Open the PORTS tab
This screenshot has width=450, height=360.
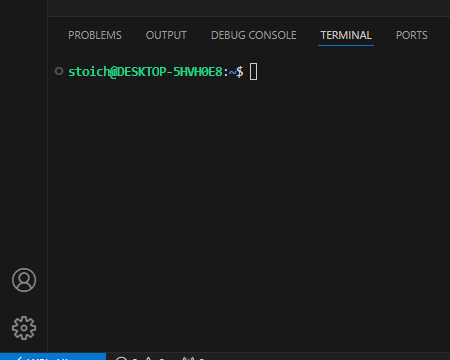pyautogui.click(x=412, y=35)
